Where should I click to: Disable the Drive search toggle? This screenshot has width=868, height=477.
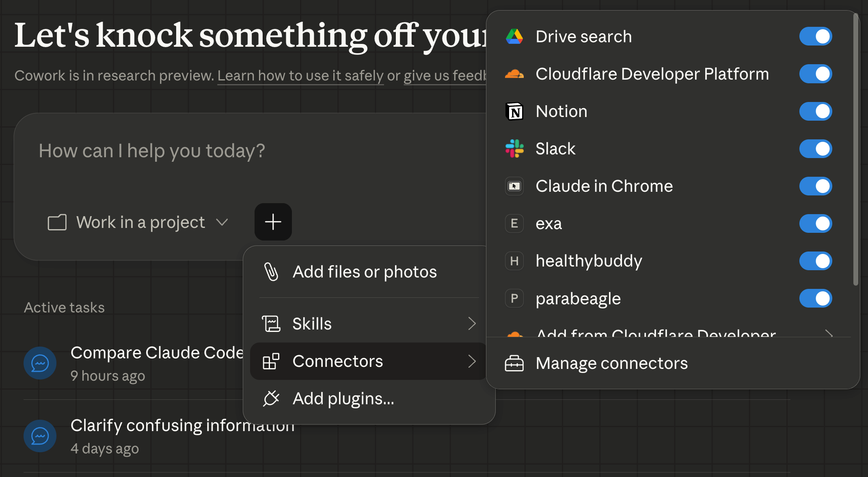(x=815, y=37)
